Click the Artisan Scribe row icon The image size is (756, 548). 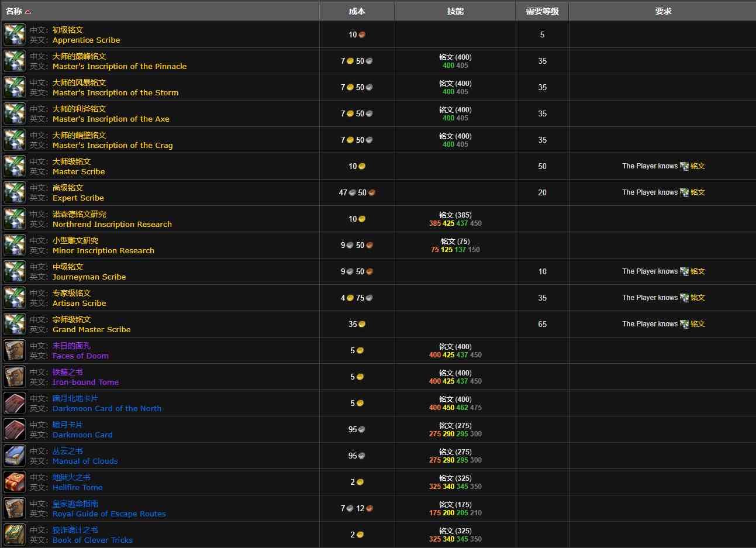coord(15,298)
